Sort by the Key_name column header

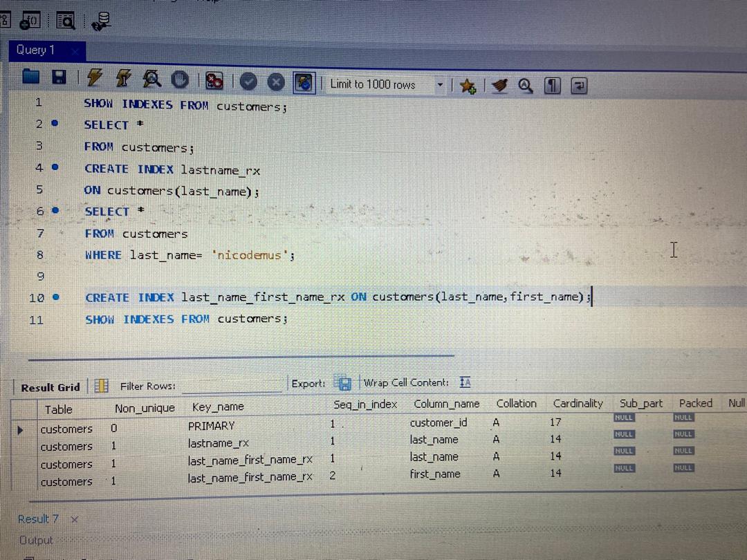(218, 407)
